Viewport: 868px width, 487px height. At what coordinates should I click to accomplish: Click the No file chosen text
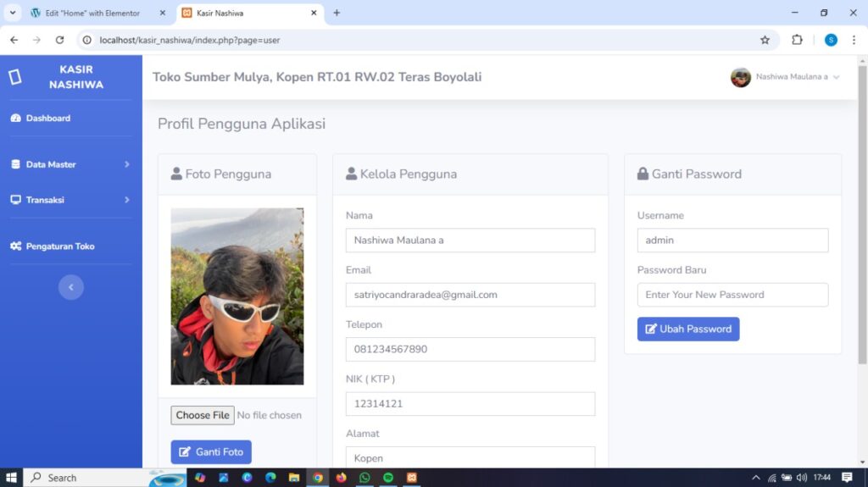pyautogui.click(x=269, y=415)
